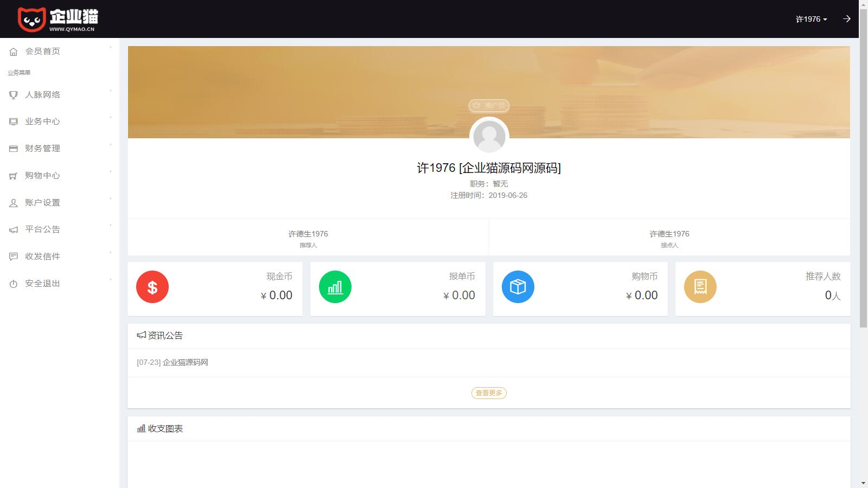Image resolution: width=868 pixels, height=488 pixels.
Task: Click the gold receipt 推荐人数 icon
Action: click(x=700, y=287)
